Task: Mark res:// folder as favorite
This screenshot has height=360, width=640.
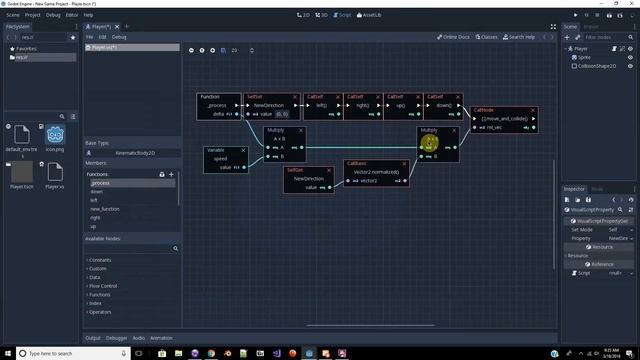Action: (x=73, y=38)
